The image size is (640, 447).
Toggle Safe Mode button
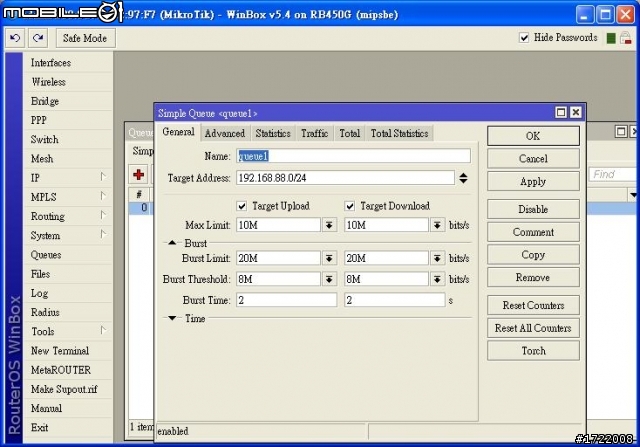85,38
